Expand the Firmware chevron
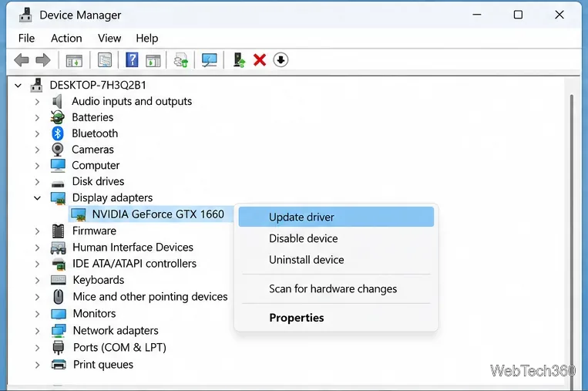This screenshot has height=391, width=588. 37,231
